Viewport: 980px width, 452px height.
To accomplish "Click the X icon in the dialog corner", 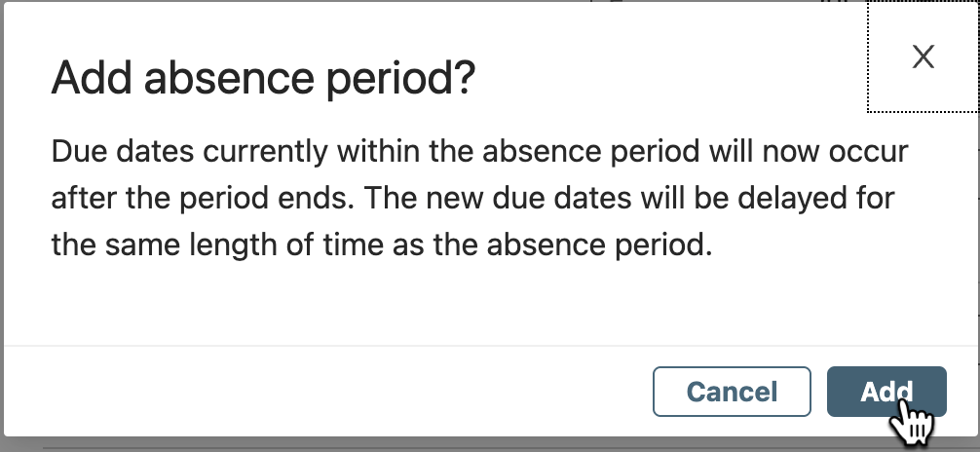I will [923, 56].
